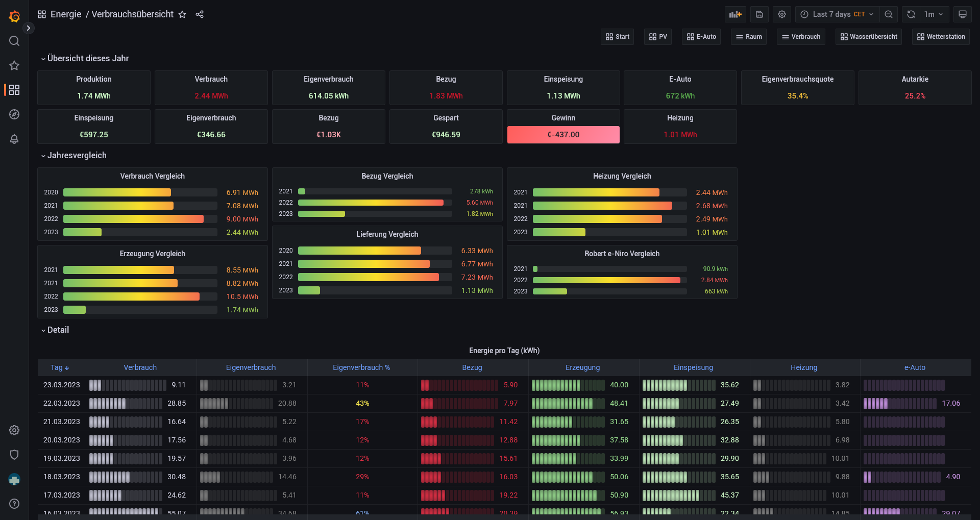Image resolution: width=980 pixels, height=520 pixels.
Task: Open the E-Auto dashboard link
Action: coord(701,37)
